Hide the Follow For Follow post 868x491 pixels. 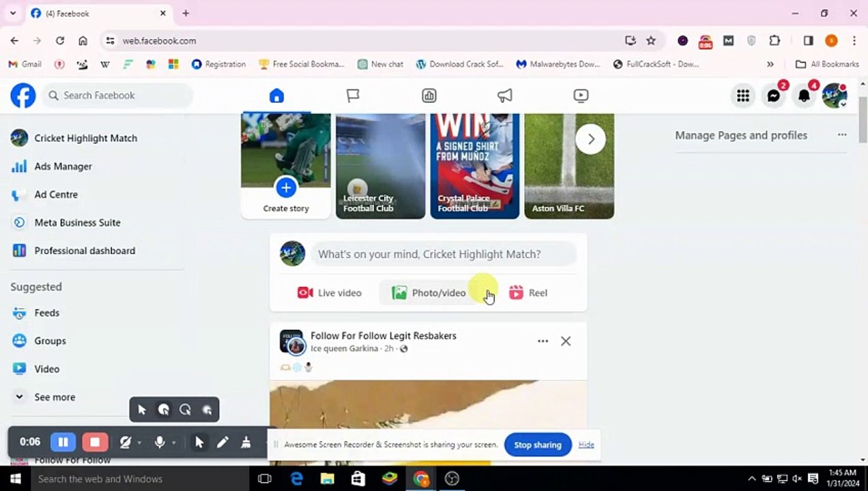coord(566,341)
